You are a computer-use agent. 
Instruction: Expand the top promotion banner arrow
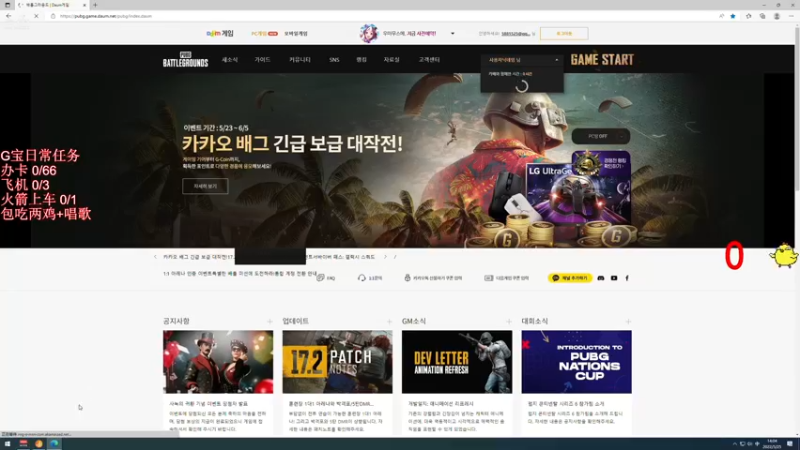[x=453, y=34]
